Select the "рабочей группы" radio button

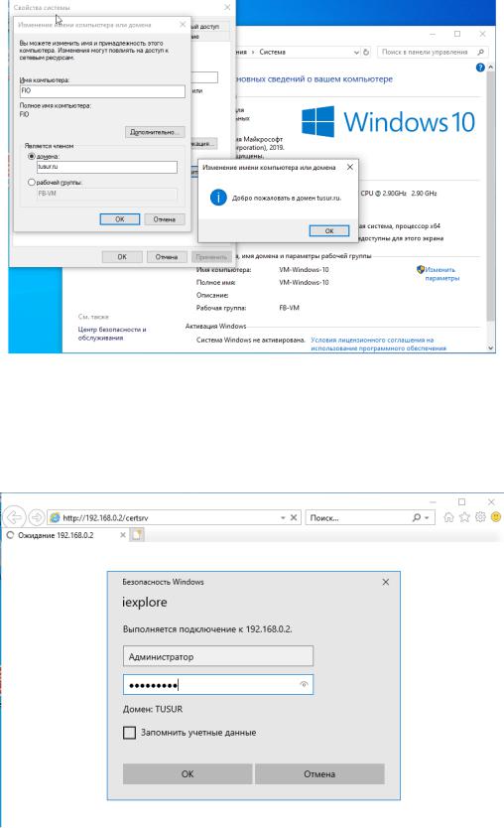[31, 183]
